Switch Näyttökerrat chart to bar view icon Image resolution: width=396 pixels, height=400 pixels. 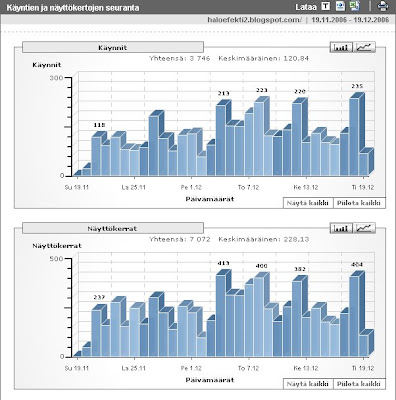point(342,228)
